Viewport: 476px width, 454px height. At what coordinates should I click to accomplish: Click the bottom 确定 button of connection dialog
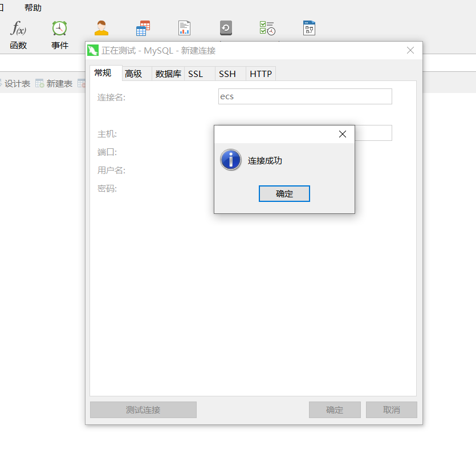coord(335,410)
